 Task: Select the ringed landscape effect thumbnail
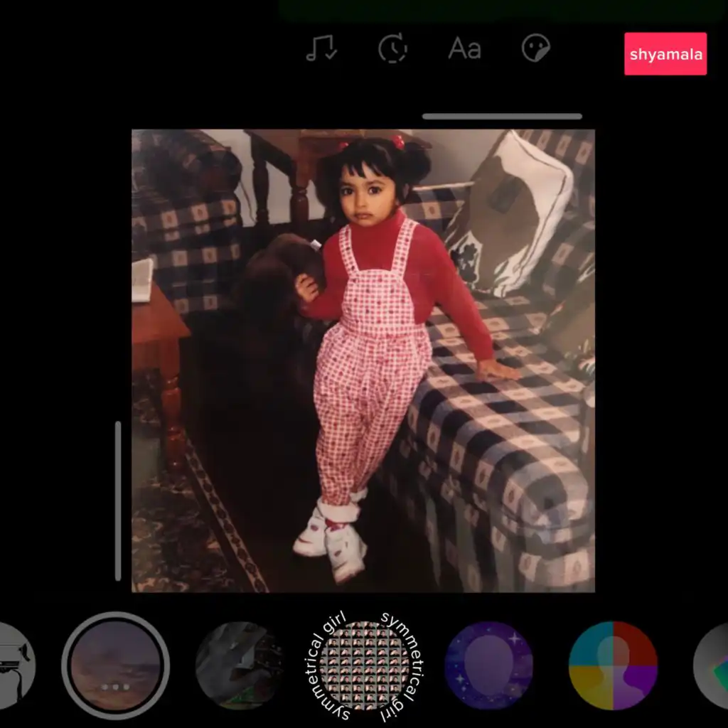click(x=116, y=665)
